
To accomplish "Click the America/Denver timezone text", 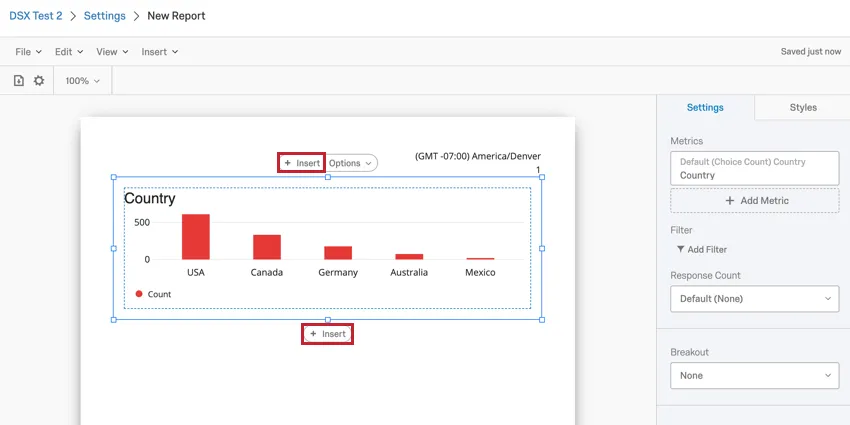I will click(x=478, y=156).
